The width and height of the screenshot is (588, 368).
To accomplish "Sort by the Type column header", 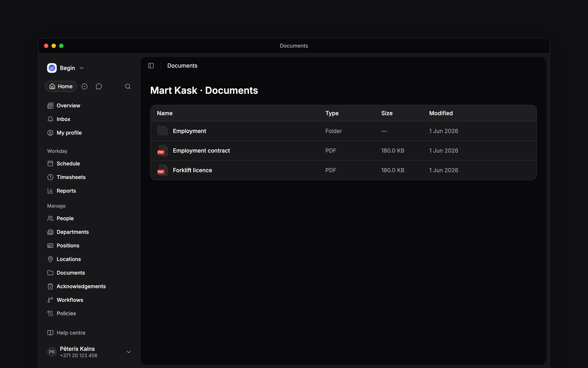I will pos(332,113).
